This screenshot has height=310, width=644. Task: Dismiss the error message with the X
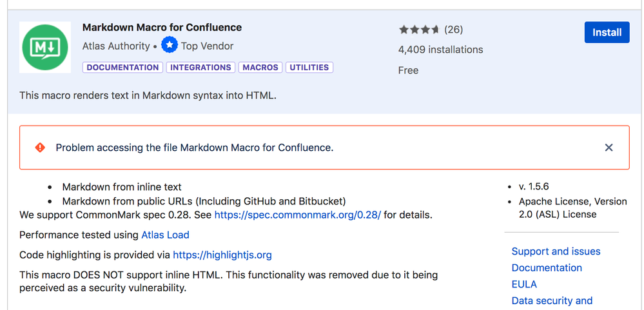coord(609,148)
